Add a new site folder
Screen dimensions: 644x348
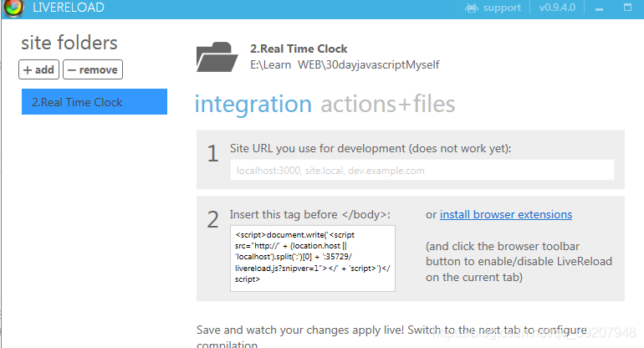(38, 69)
